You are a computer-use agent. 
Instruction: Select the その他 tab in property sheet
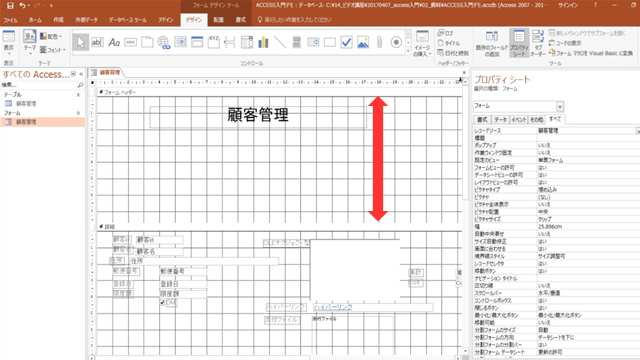[536, 120]
